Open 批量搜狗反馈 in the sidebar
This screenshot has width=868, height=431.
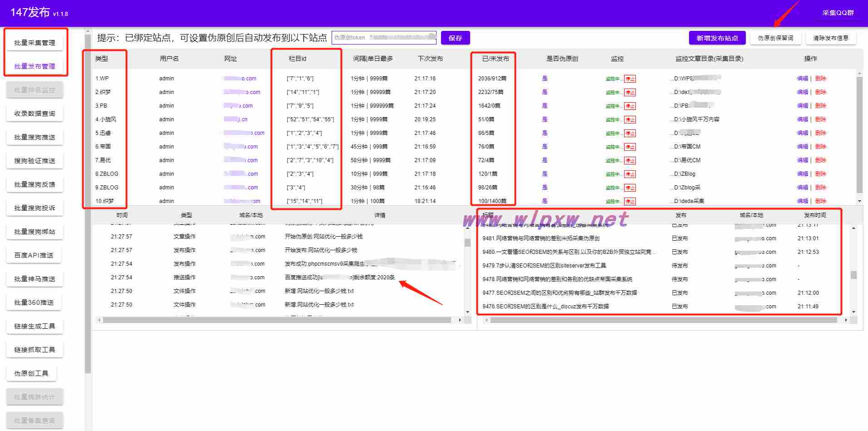coord(35,184)
